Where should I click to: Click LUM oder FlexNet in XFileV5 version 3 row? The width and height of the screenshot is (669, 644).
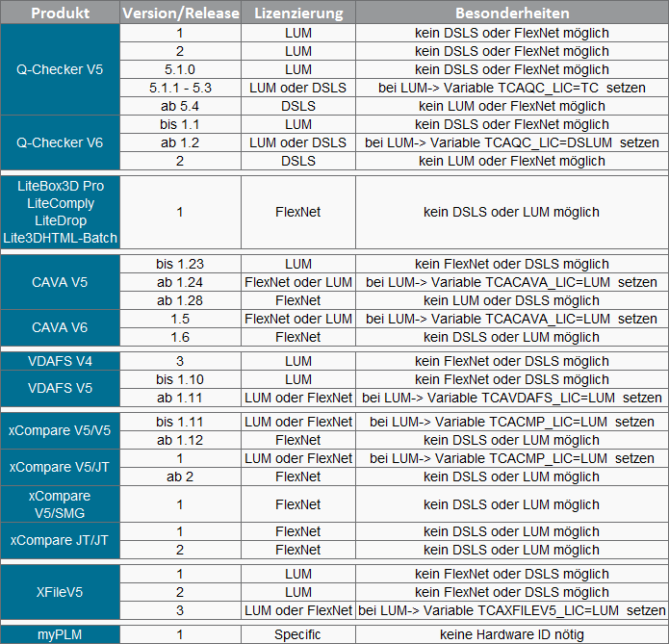(x=298, y=610)
